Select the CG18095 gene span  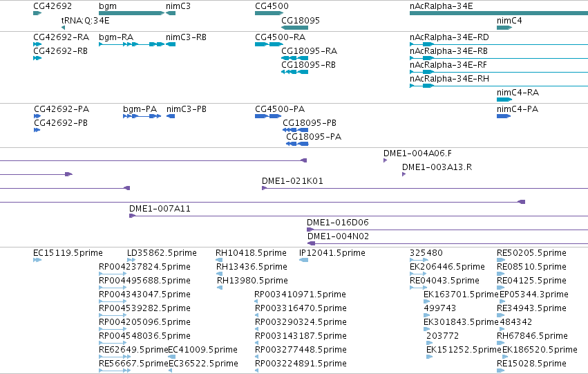(x=294, y=28)
